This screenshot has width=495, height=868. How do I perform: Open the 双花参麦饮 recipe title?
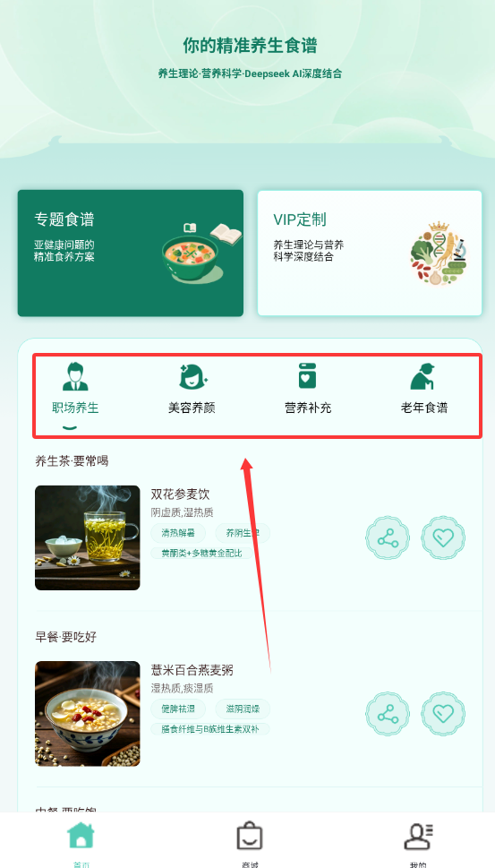click(180, 494)
